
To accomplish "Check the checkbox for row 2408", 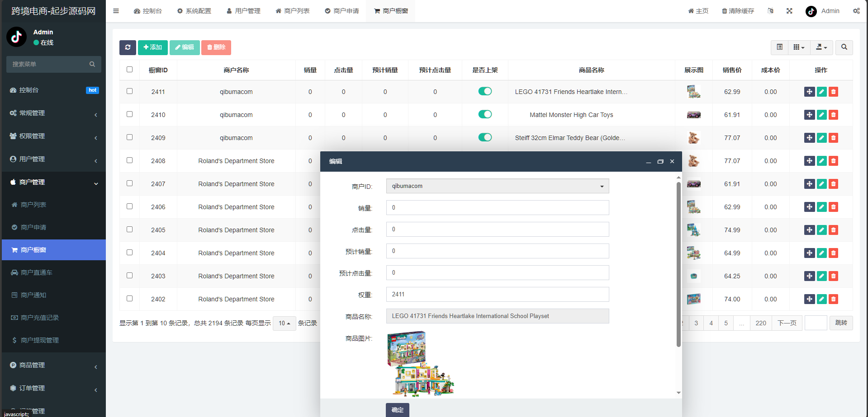I will point(130,160).
